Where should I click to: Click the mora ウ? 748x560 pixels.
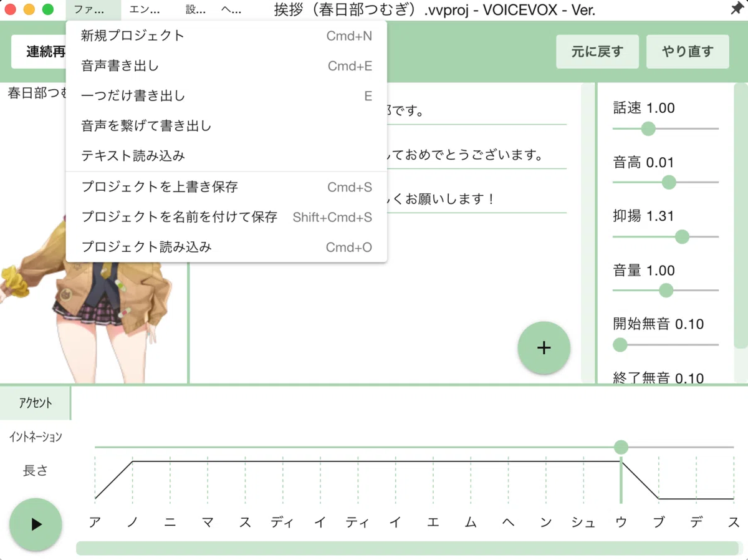(x=621, y=523)
